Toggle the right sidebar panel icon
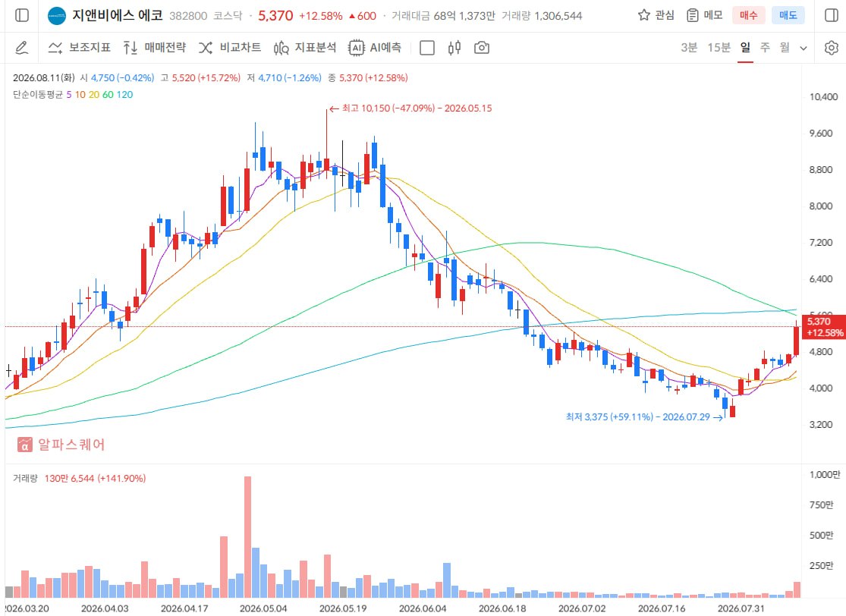 pyautogui.click(x=832, y=15)
